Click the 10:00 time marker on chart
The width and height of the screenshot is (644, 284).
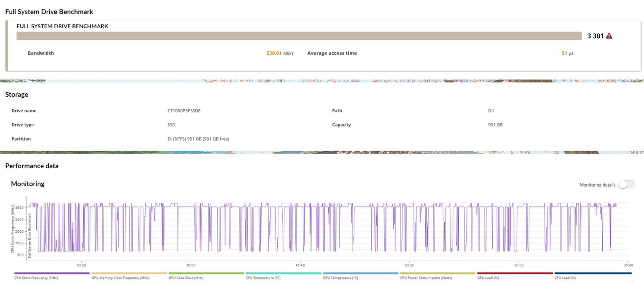191,265
